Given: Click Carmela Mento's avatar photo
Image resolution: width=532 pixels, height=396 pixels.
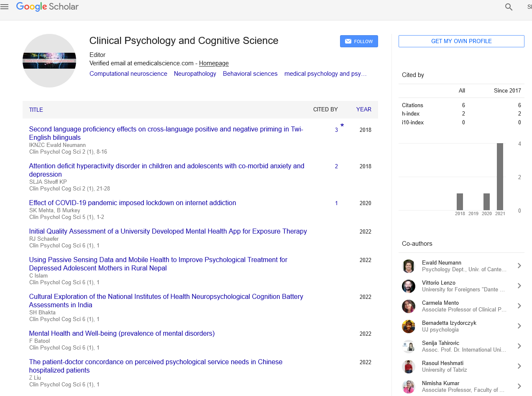Looking at the screenshot, I should (409, 306).
